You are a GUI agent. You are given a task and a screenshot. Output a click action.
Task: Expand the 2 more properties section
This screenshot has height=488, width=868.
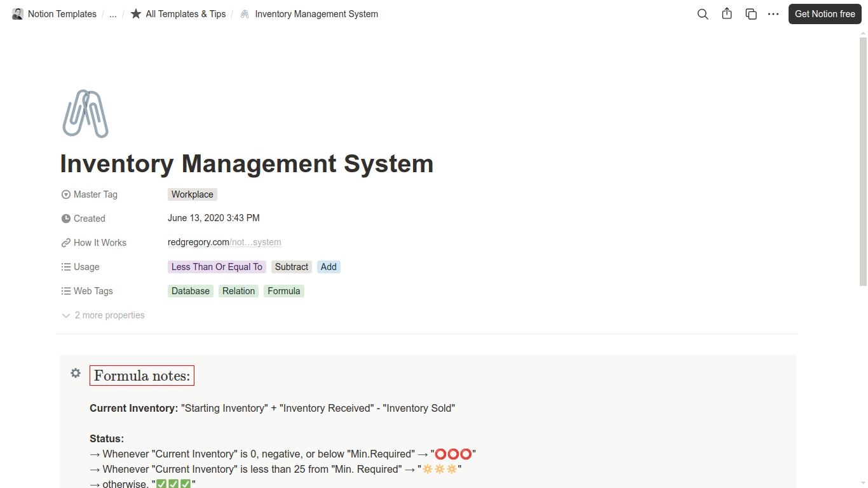pyautogui.click(x=104, y=315)
